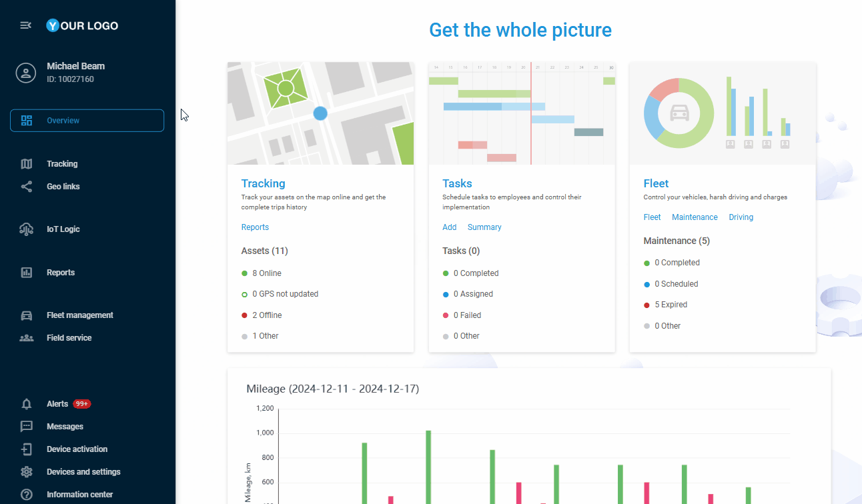
Task: Click the 0 Failed tasks status
Action: coord(462,315)
